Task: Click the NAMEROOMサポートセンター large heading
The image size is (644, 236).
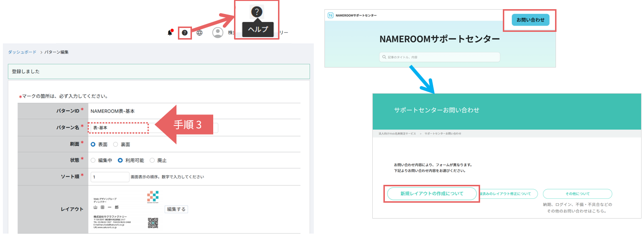Action: 439,39
